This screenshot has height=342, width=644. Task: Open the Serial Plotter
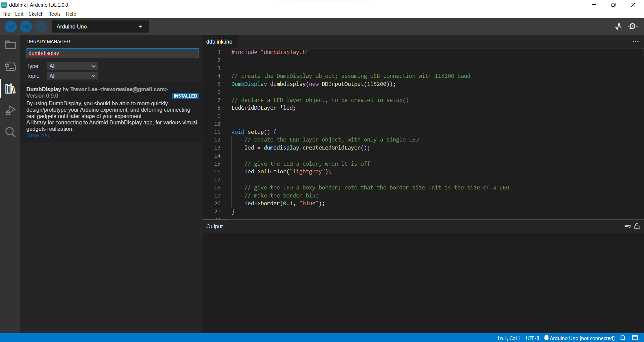[618, 26]
